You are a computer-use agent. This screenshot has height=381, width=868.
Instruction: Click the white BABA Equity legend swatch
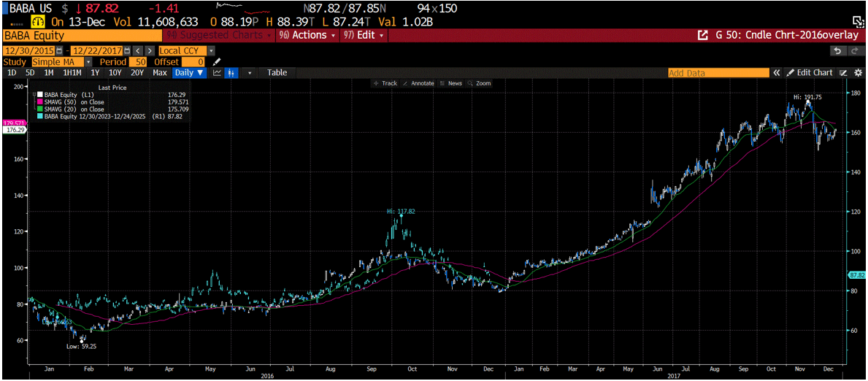(40, 95)
